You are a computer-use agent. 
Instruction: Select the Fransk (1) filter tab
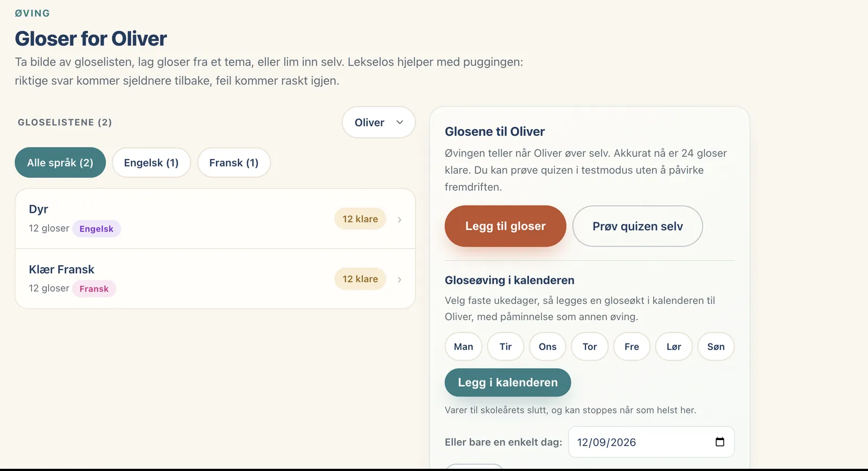click(x=234, y=163)
